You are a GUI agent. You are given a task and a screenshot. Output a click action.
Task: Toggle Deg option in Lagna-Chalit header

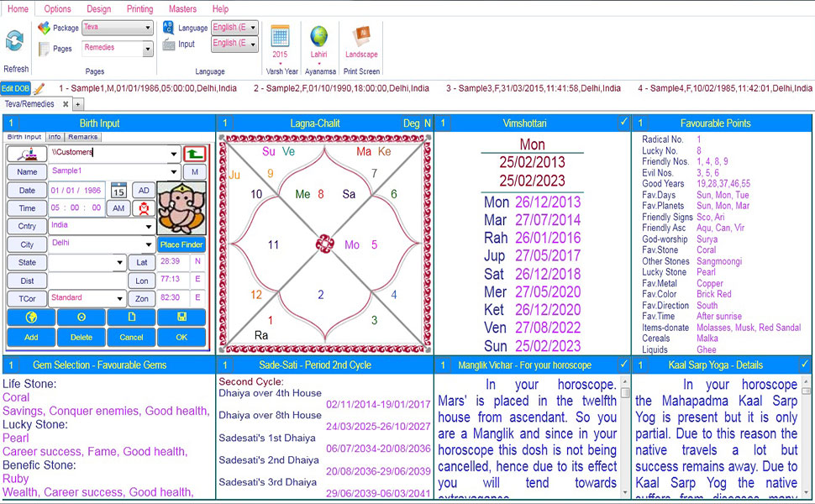point(411,123)
